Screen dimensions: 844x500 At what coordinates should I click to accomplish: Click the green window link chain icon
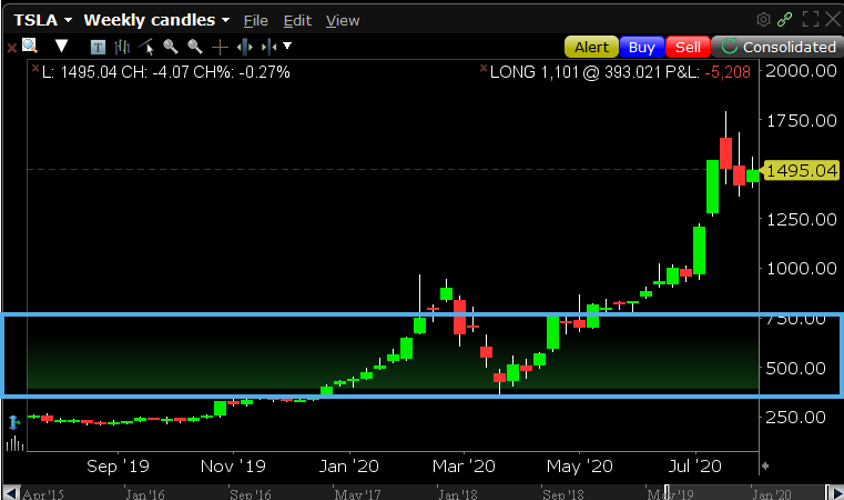[785, 19]
